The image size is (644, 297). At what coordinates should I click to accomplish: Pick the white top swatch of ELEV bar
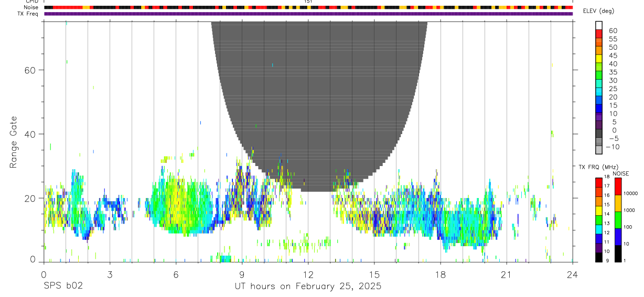(599, 25)
